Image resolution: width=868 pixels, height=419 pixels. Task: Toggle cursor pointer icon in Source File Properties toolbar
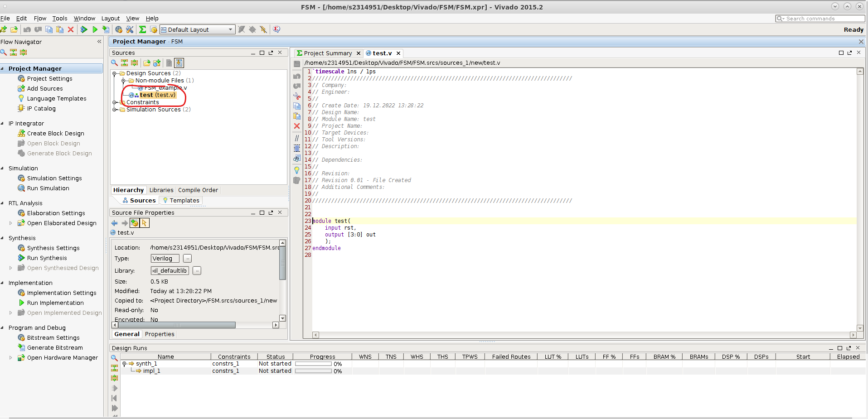click(x=144, y=223)
